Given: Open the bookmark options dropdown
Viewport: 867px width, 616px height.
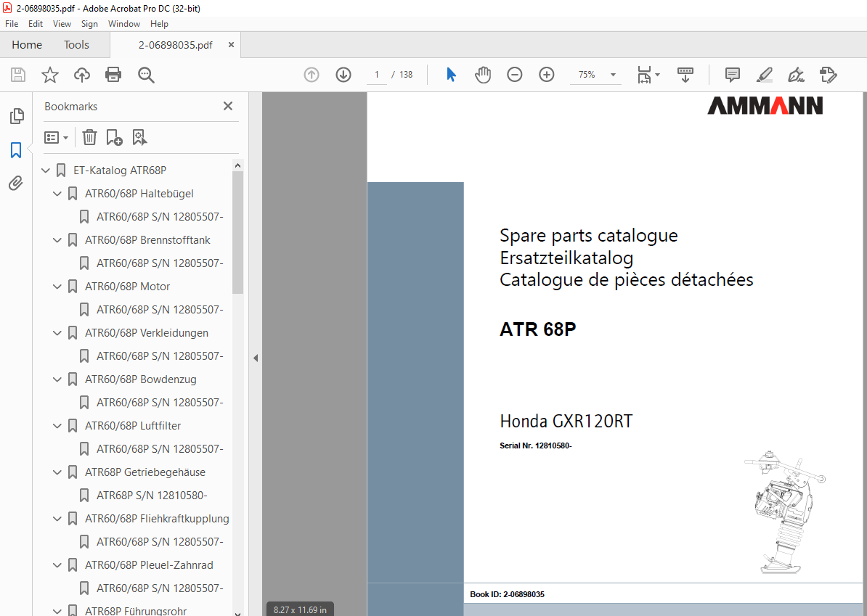Looking at the screenshot, I should [x=56, y=137].
